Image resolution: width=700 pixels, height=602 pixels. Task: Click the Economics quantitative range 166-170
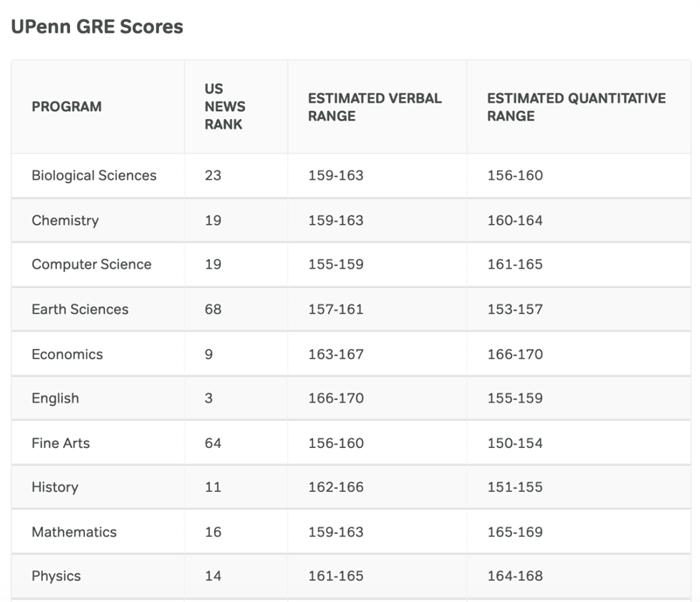click(515, 354)
